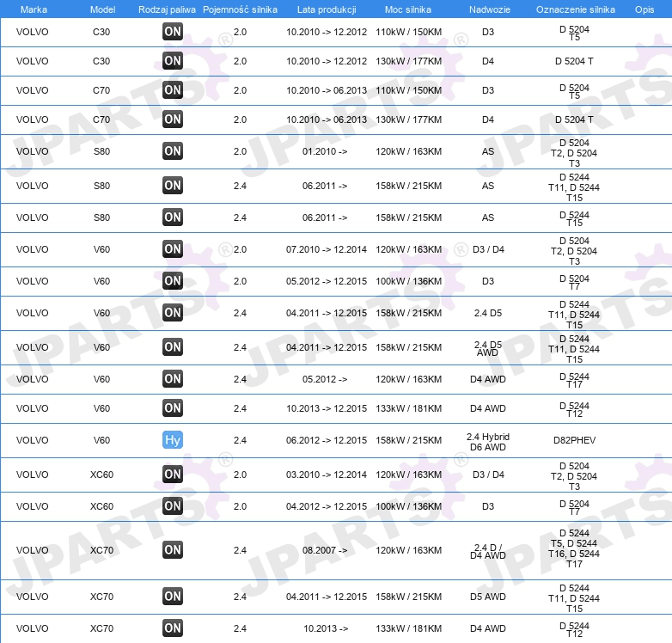672x643 pixels.
Task: Click the 06.2012 -> 12.2015 date cell
Action: click(x=327, y=440)
